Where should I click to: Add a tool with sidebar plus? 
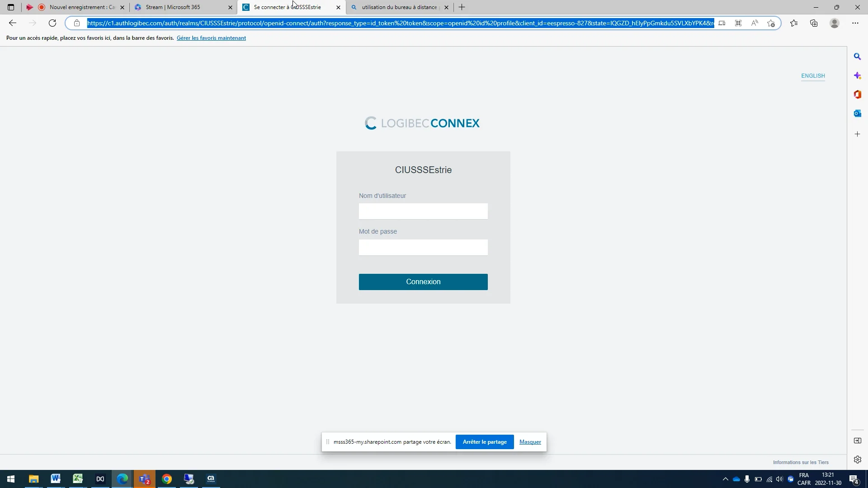tap(857, 134)
